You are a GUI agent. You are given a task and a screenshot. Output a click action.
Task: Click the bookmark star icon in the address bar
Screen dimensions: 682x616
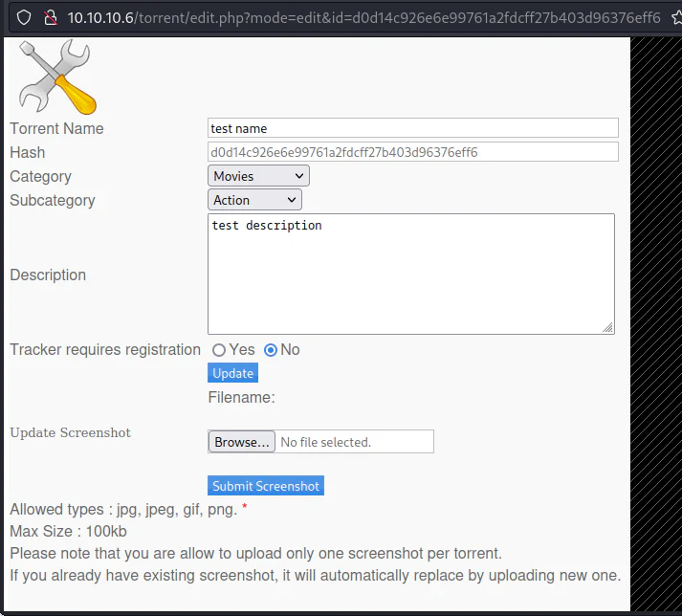click(677, 18)
